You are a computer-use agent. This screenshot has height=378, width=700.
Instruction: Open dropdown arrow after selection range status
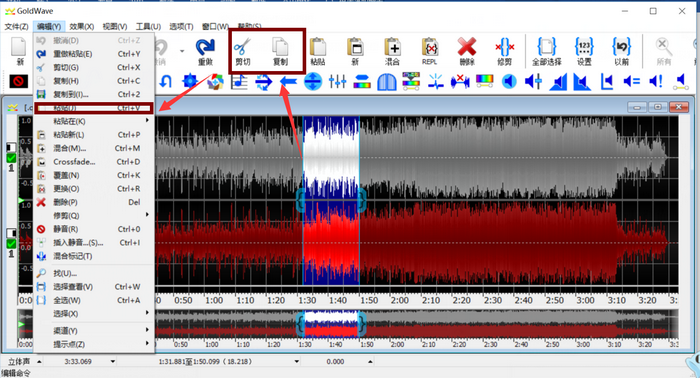click(x=296, y=361)
